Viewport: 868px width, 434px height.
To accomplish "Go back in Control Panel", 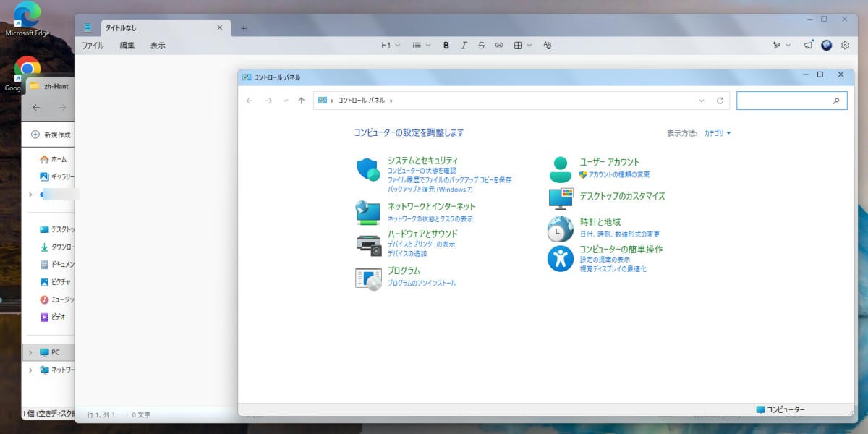I will [x=250, y=101].
